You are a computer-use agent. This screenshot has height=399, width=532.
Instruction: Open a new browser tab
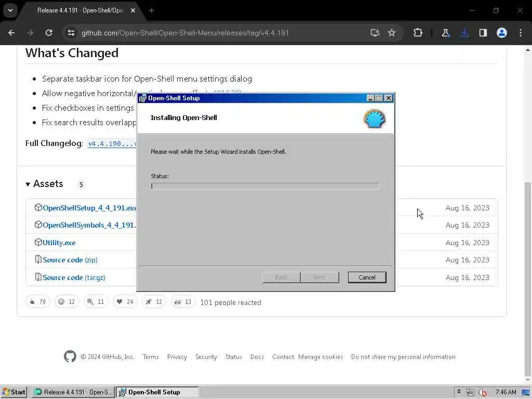coord(152,10)
